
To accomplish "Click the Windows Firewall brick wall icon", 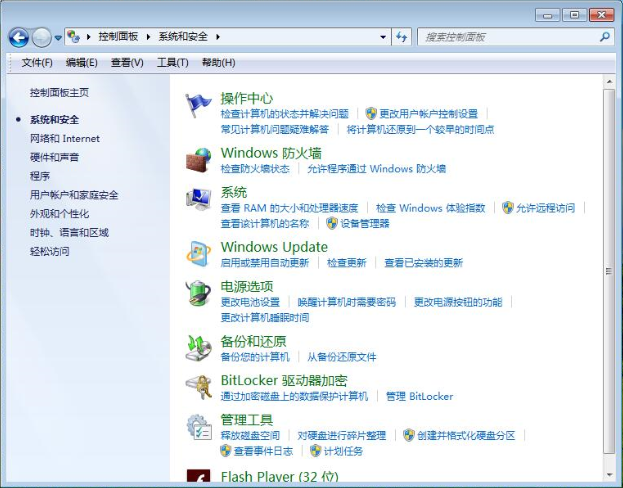I will click(x=198, y=160).
